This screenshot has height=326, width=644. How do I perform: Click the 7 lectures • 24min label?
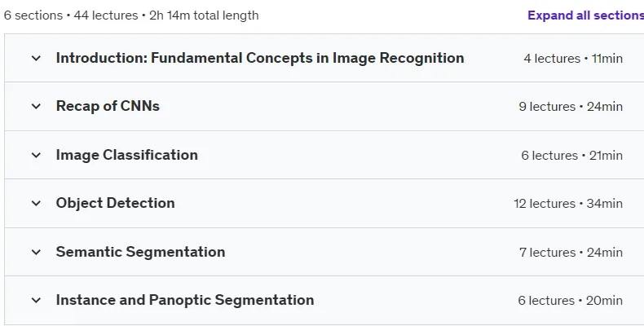(x=571, y=253)
